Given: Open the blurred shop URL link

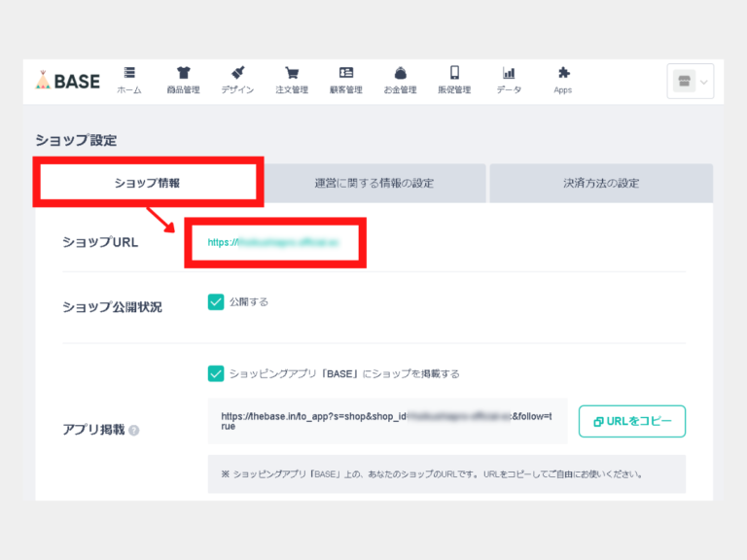Looking at the screenshot, I should pyautogui.click(x=273, y=242).
